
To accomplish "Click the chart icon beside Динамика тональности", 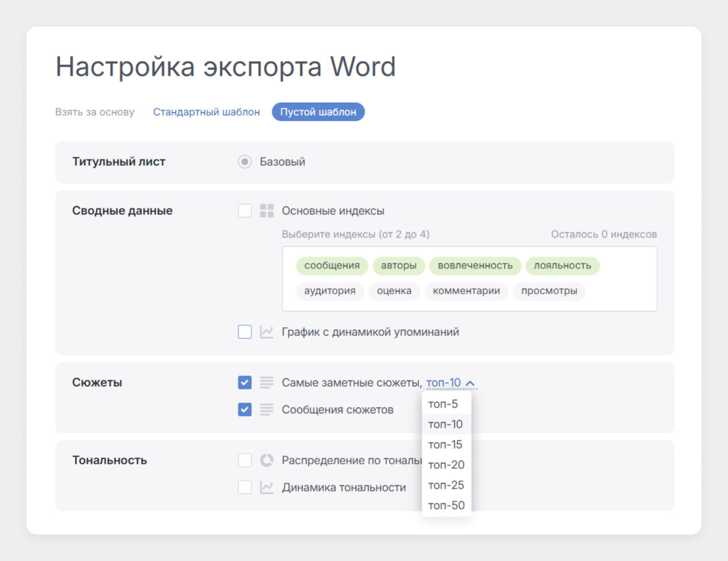I will click(267, 487).
